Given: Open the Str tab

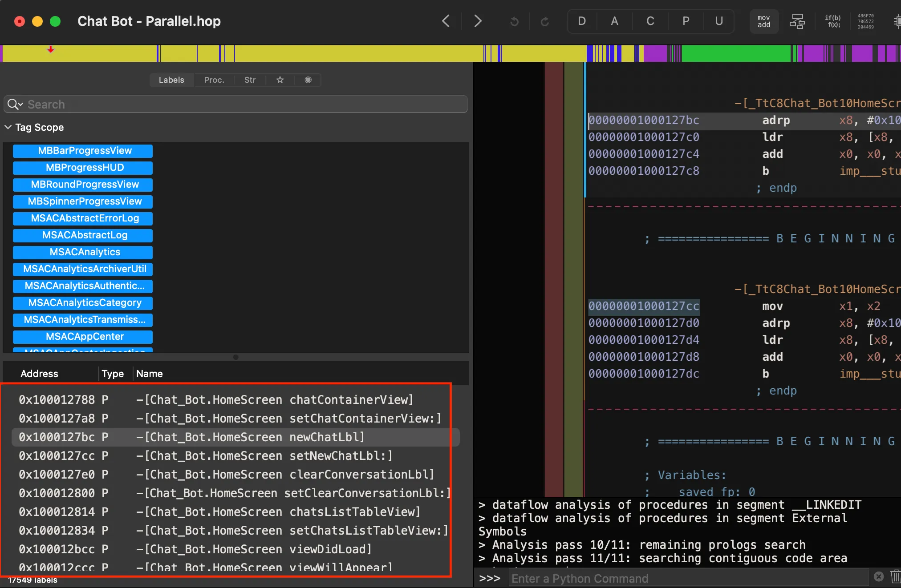Looking at the screenshot, I should point(250,80).
